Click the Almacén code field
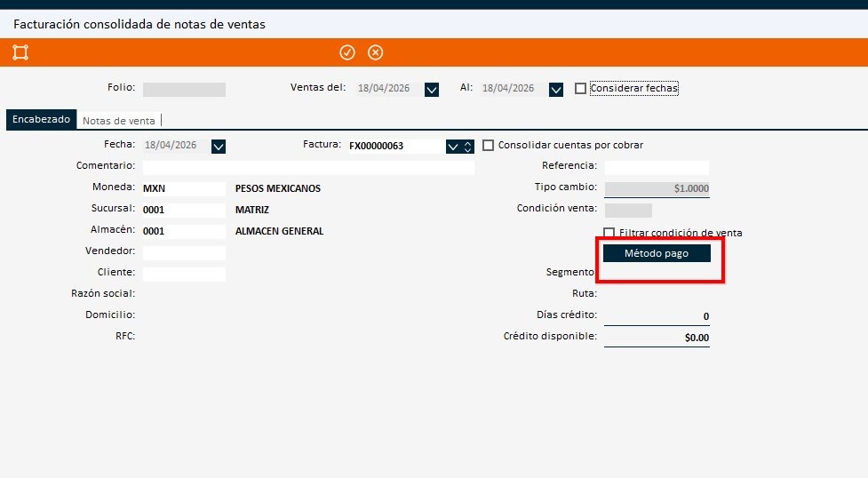Image resolution: width=868 pixels, height=478 pixels. 184,232
